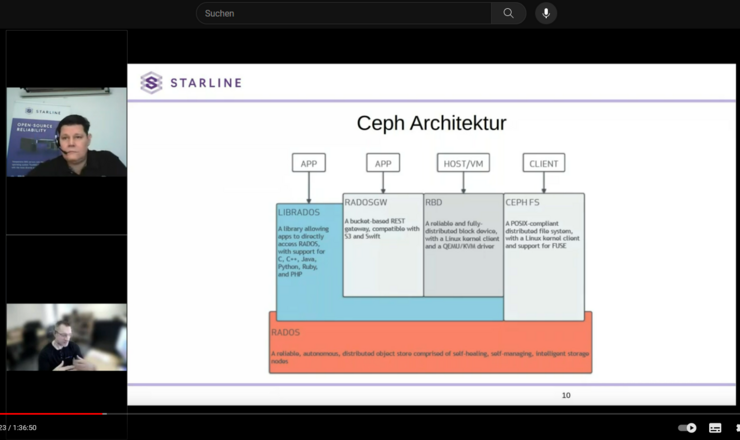The width and height of the screenshot is (740, 440).
Task: Click the video time display 1:36:50
Action: tap(20, 428)
